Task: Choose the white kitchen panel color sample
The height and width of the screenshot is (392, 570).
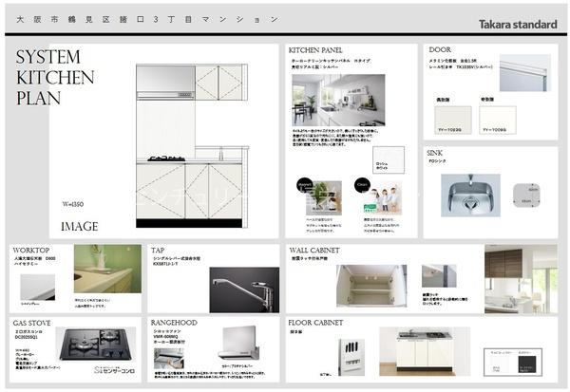Action: [x=389, y=159]
